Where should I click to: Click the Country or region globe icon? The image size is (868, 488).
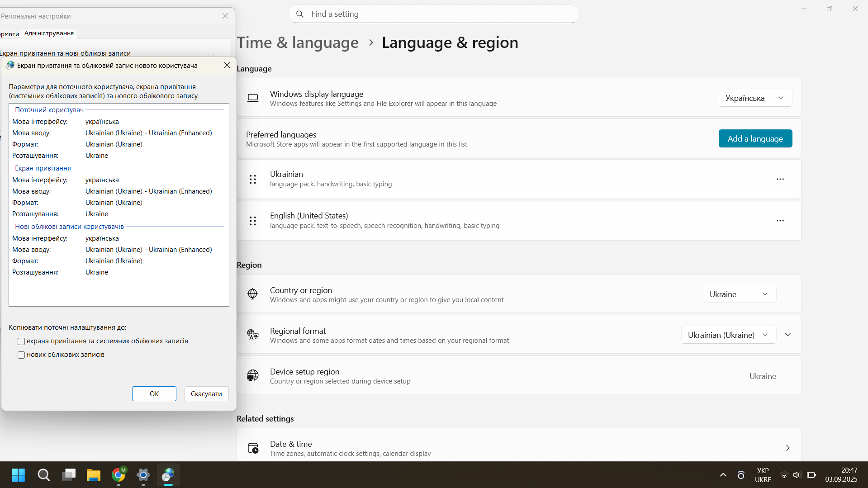tap(253, 294)
